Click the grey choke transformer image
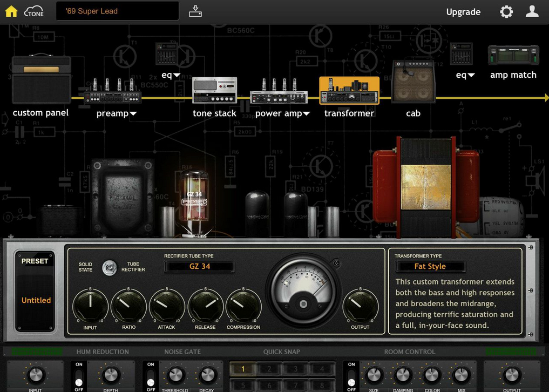 pyautogui.click(x=123, y=197)
